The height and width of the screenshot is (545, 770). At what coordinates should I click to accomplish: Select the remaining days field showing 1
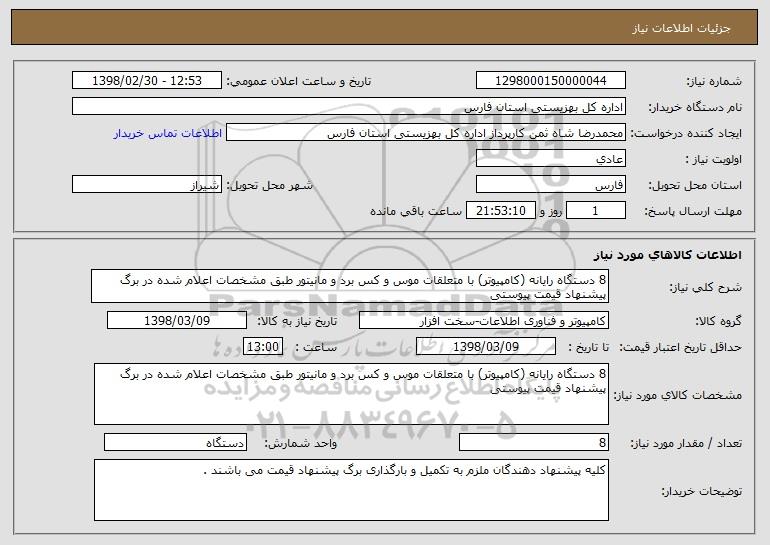coord(596,211)
